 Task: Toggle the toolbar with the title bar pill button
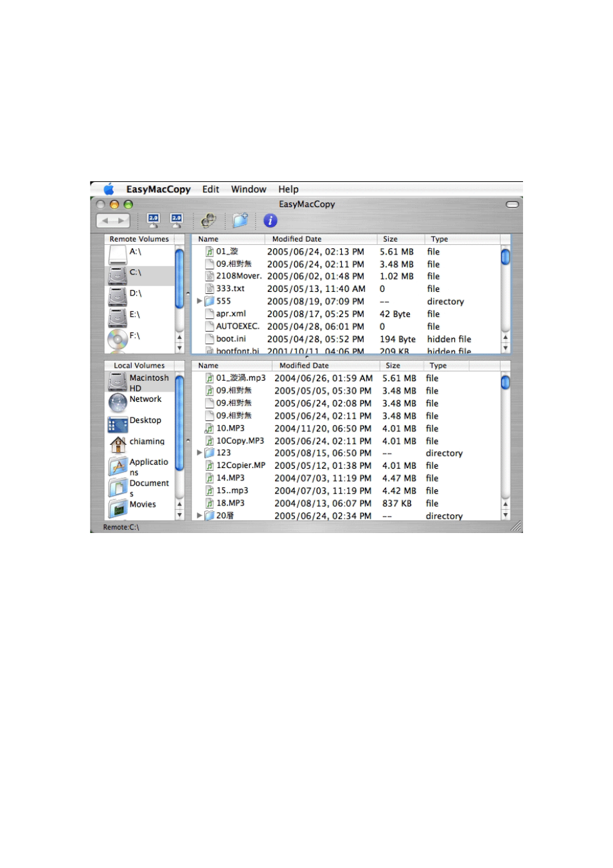[x=512, y=204]
